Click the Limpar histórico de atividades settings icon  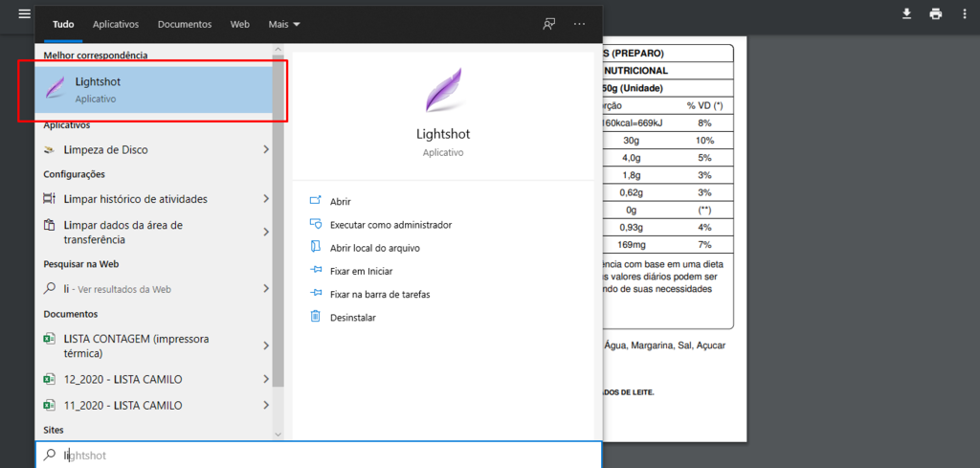click(50, 199)
